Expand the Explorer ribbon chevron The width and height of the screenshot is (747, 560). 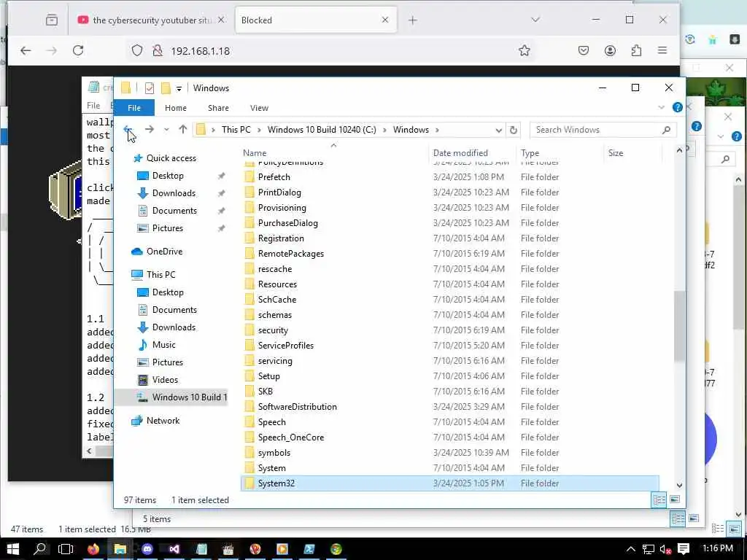(661, 108)
